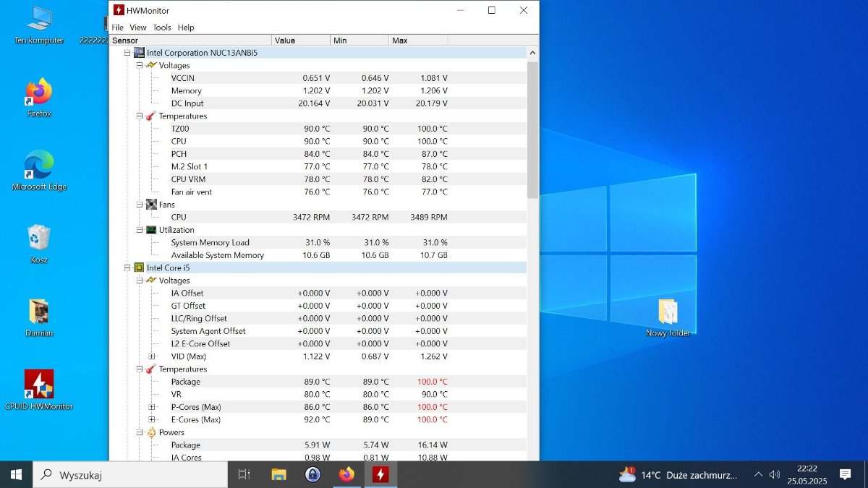This screenshot has width=868, height=488.
Task: Open the weather widget showing 14°C
Action: click(678, 474)
